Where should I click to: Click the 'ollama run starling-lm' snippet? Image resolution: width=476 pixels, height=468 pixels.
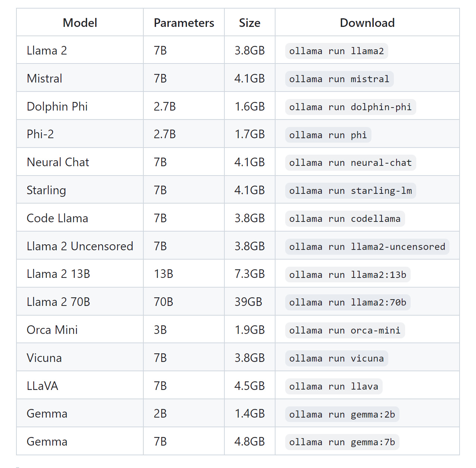click(x=350, y=191)
